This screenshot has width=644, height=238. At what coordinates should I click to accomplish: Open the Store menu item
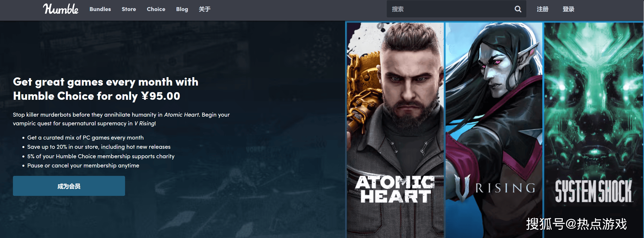pyautogui.click(x=129, y=9)
